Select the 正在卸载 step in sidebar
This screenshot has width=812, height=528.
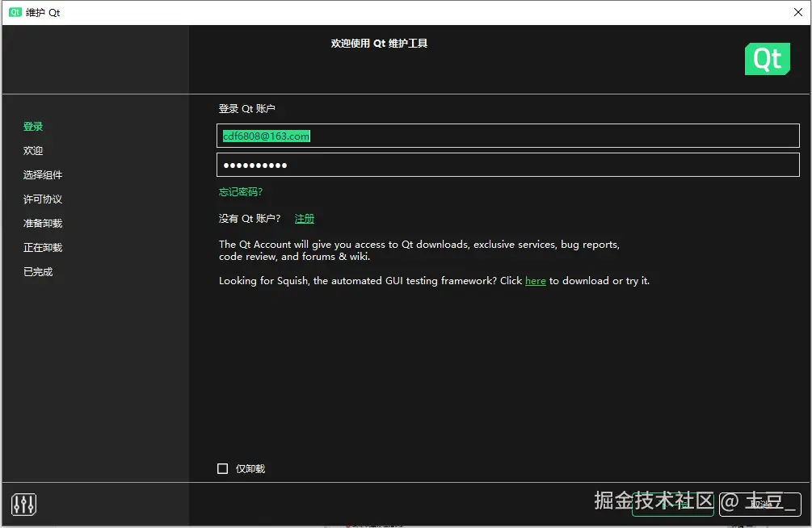[x=43, y=247]
